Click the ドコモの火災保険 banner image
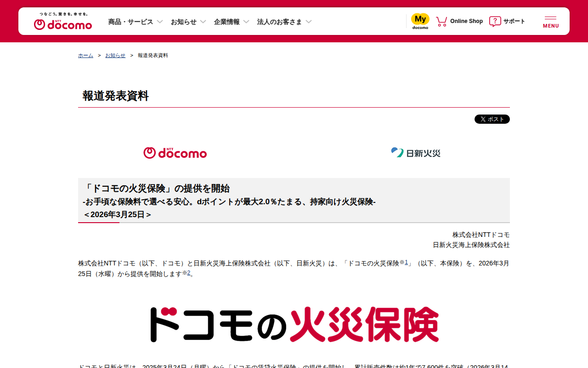The height and width of the screenshot is (368, 588). (294, 324)
